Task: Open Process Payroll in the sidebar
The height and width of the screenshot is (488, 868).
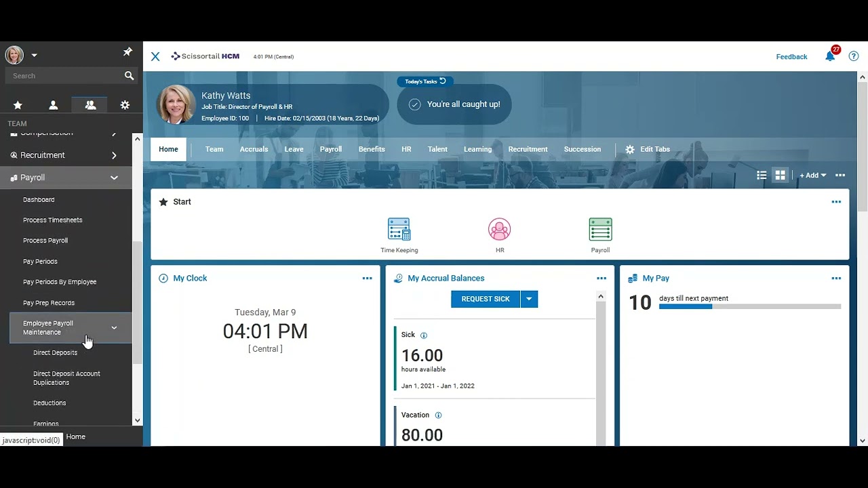Action: click(45, 241)
